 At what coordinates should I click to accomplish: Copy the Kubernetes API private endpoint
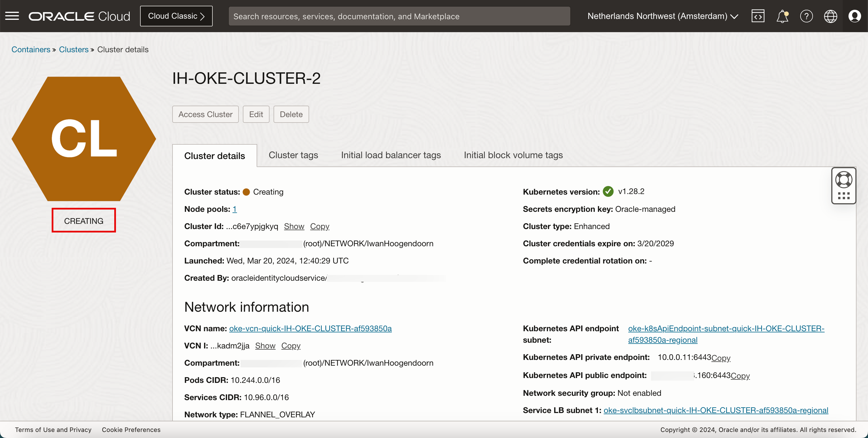(721, 358)
